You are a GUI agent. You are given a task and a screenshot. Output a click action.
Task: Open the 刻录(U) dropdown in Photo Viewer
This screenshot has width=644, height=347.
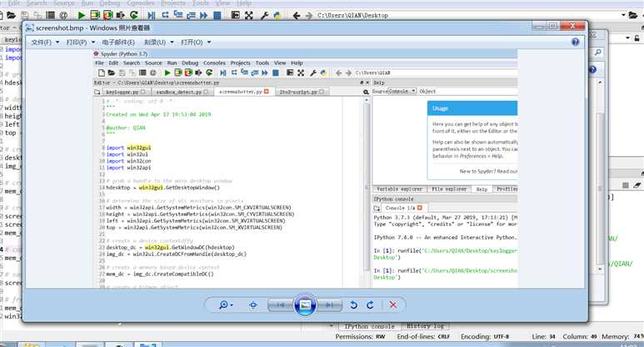click(x=158, y=43)
